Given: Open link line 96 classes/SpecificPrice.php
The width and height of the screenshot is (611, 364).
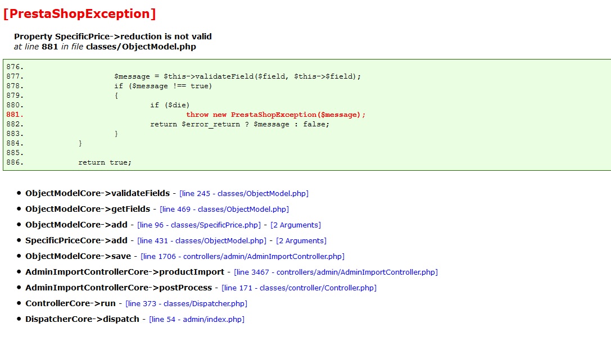Looking at the screenshot, I should tap(199, 225).
